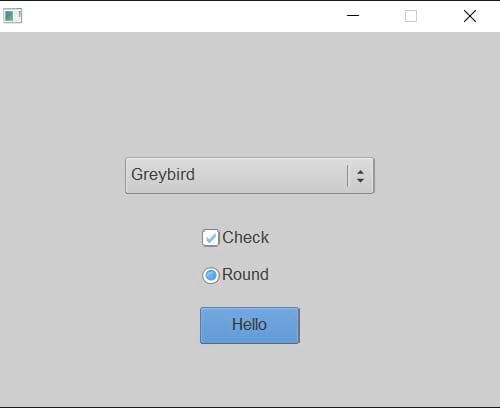Click blank gray area below the Hello button
The height and width of the screenshot is (408, 500).
pos(250,375)
